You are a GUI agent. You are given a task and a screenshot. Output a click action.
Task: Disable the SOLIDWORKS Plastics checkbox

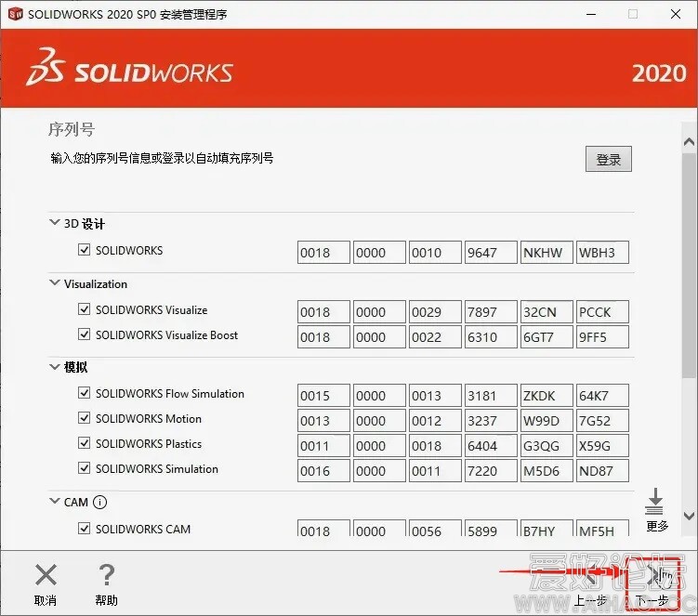[85, 444]
